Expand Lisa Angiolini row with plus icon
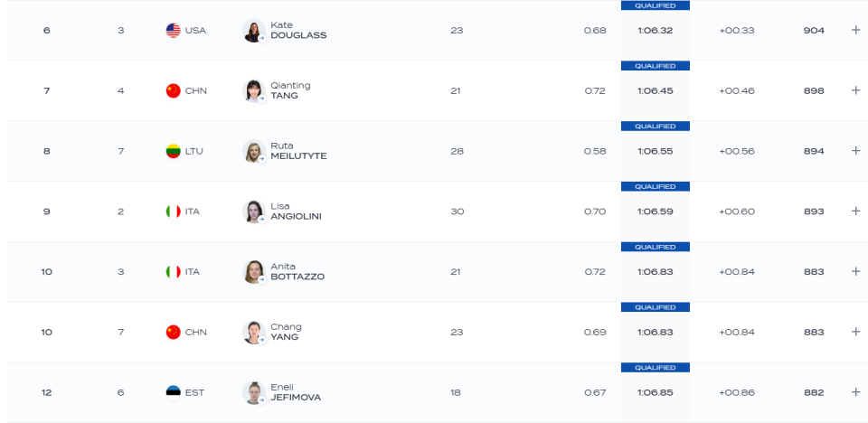Screen dimensions: 868x423 [855, 211]
